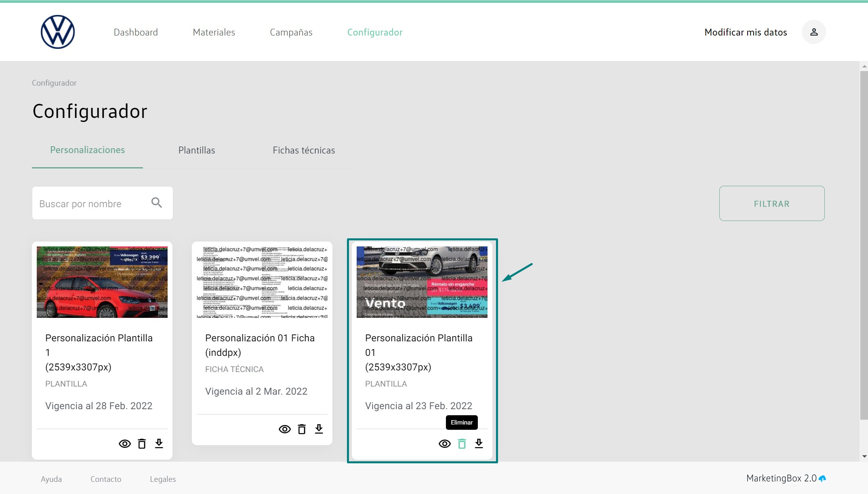Open Modificar mis datos link
Viewport: 868px width, 494px height.
(745, 32)
